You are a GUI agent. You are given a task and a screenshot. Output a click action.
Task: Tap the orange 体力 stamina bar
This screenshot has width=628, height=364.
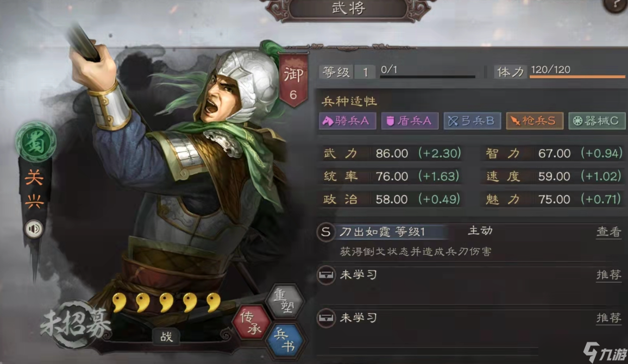click(x=578, y=77)
